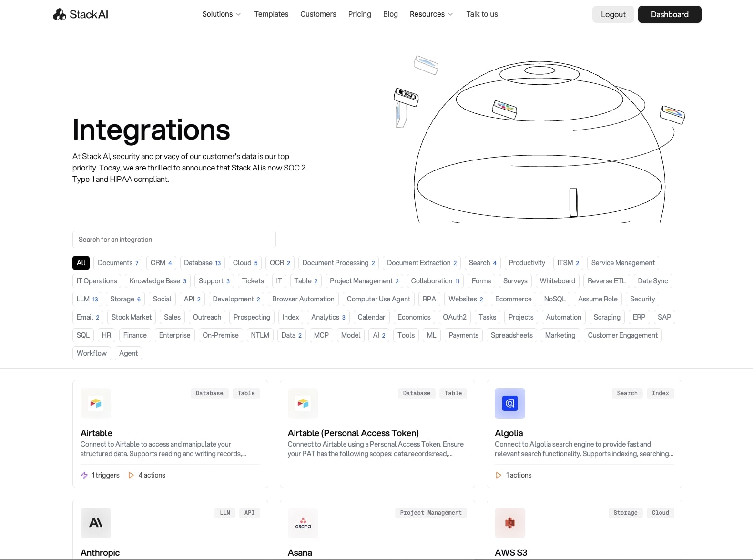Filter by Collaboration category
The image size is (753, 560).
(x=435, y=281)
